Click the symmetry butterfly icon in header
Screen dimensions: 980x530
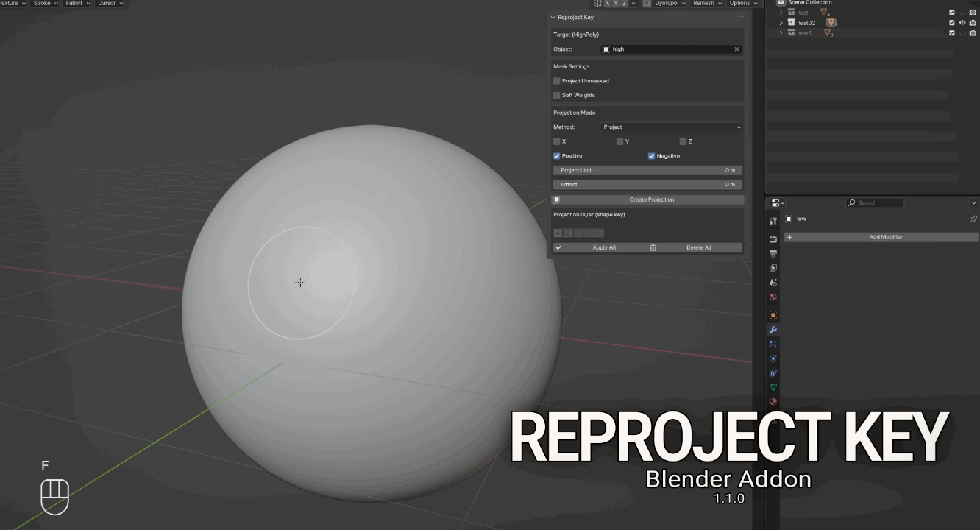pos(597,4)
